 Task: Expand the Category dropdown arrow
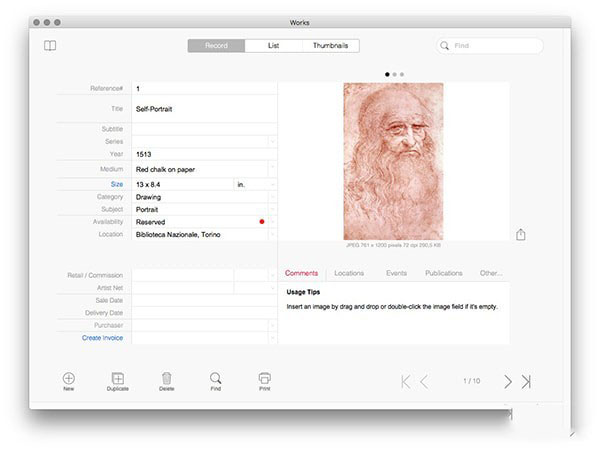coord(272,197)
